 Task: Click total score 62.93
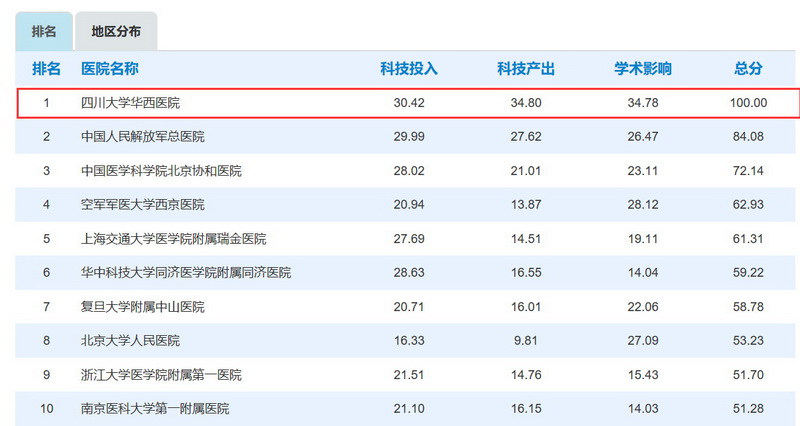pos(748,205)
